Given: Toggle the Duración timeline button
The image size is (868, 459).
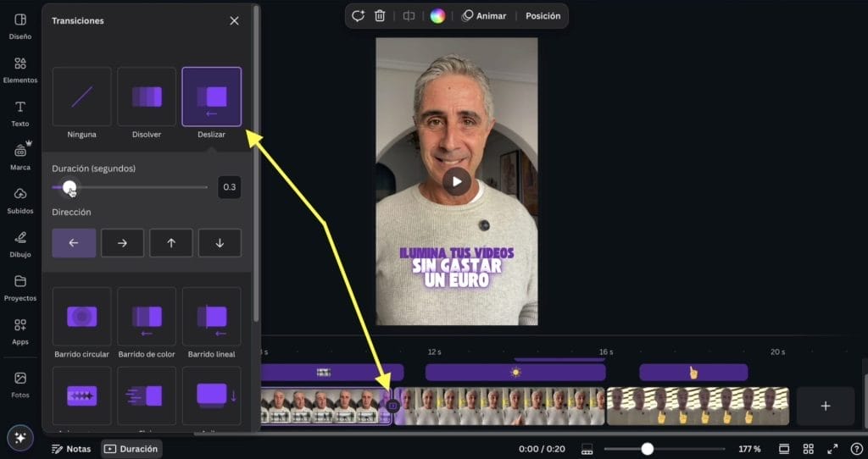Looking at the screenshot, I should coord(130,449).
